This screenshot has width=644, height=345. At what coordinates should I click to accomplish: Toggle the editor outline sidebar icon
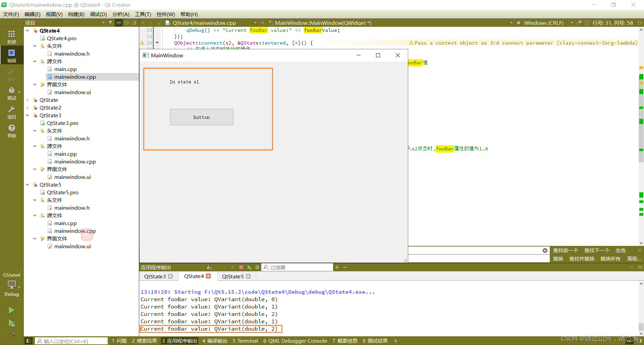tap(587, 23)
